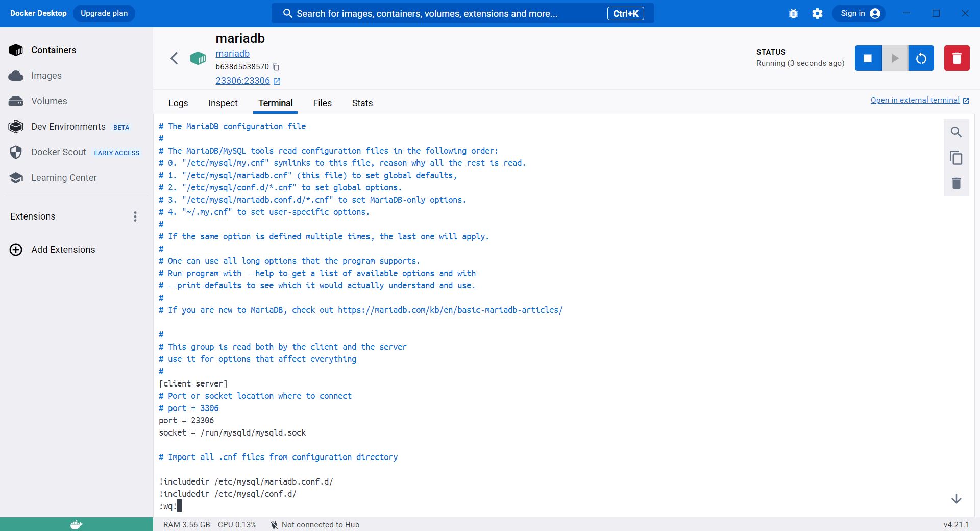
Task: Click the socket = /run/mysqld/mysqld.sock line
Action: (x=232, y=432)
